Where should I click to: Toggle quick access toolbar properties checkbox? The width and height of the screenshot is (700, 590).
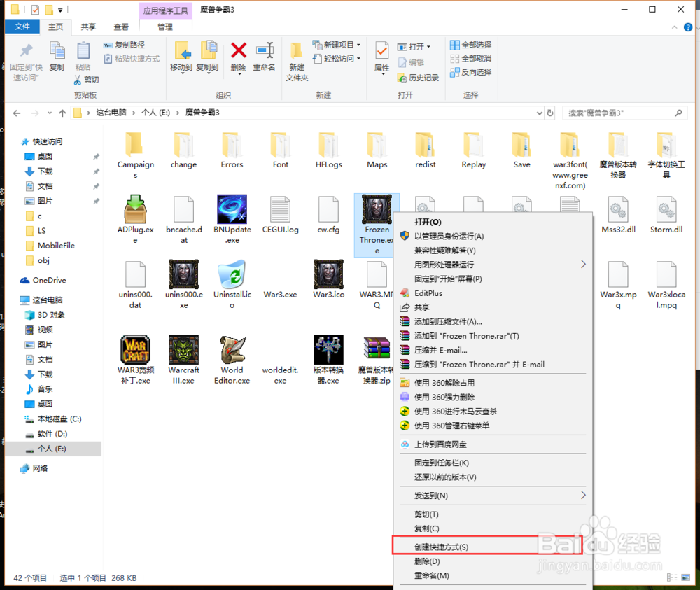pyautogui.click(x=35, y=9)
